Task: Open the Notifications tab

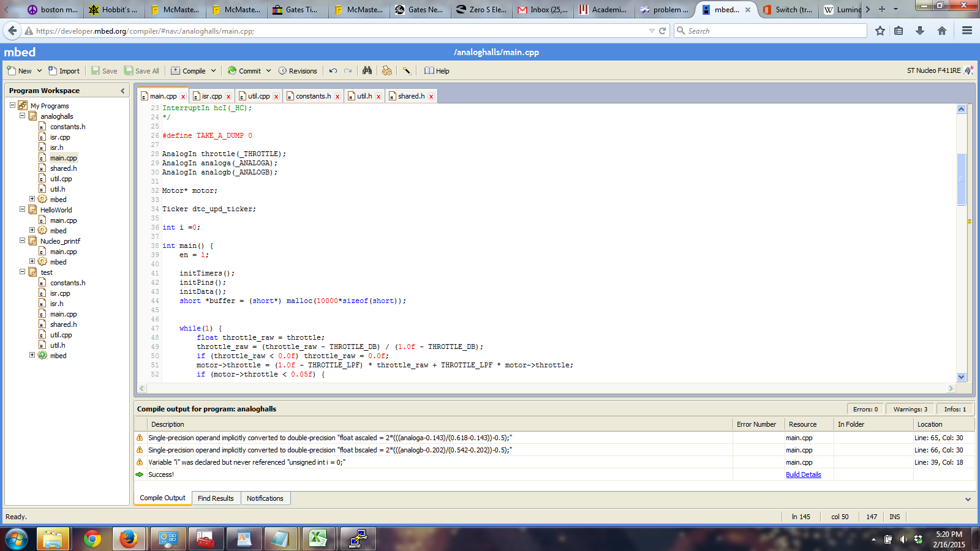Action: coord(265,498)
